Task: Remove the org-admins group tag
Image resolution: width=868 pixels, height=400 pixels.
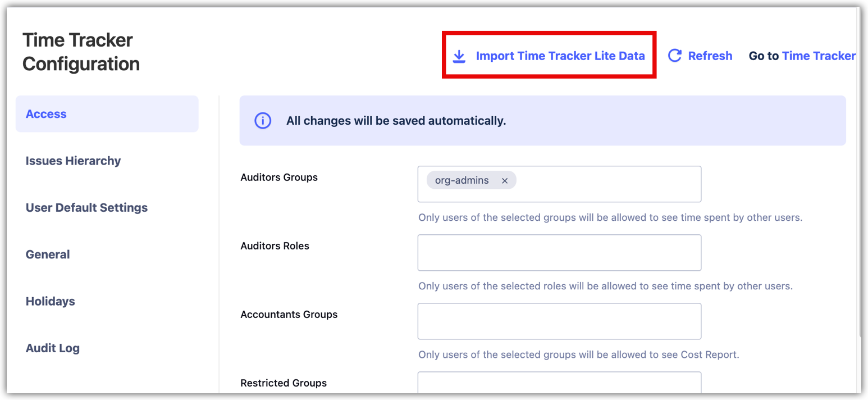Action: click(x=505, y=181)
